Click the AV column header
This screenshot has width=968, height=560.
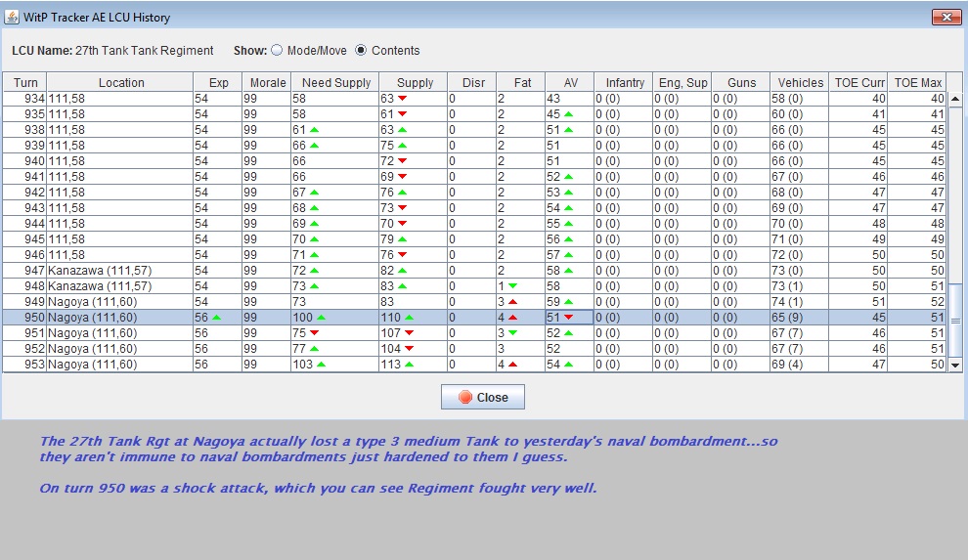(x=570, y=83)
